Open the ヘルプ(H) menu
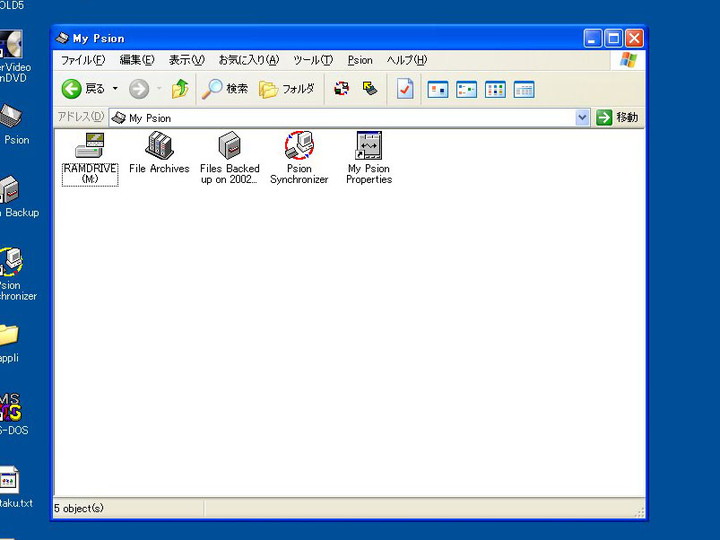The height and width of the screenshot is (540, 720). pos(407,60)
